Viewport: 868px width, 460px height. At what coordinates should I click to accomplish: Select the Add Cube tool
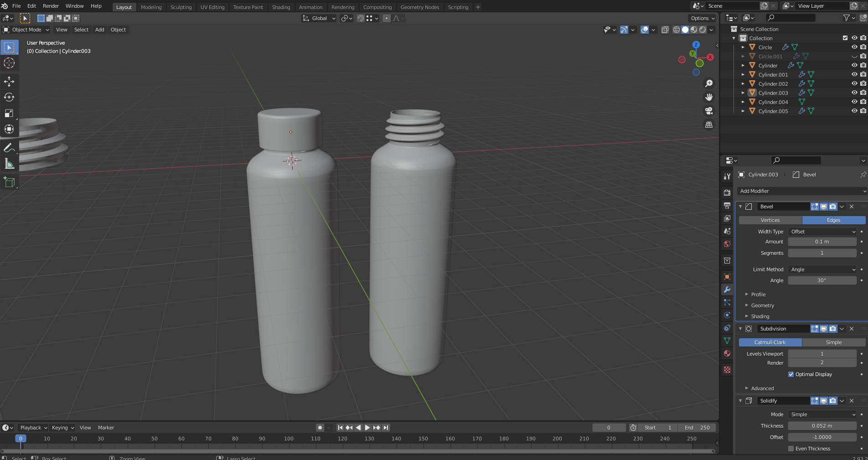tap(9, 182)
